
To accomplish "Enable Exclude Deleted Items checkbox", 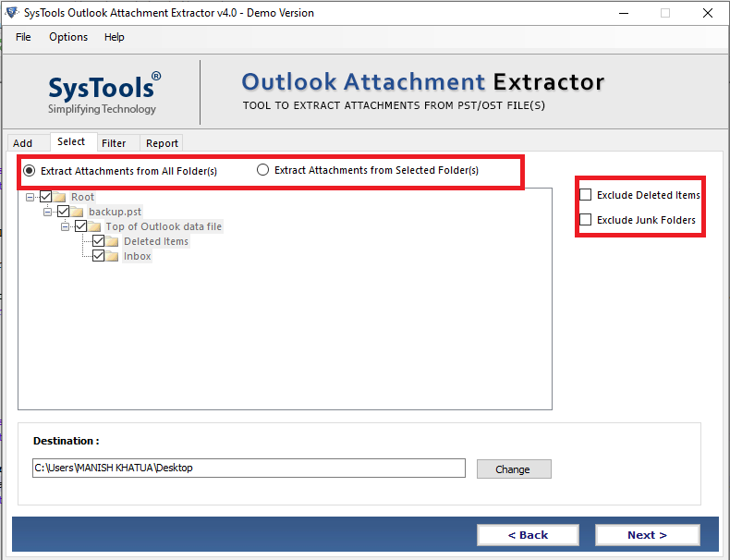I will click(585, 195).
